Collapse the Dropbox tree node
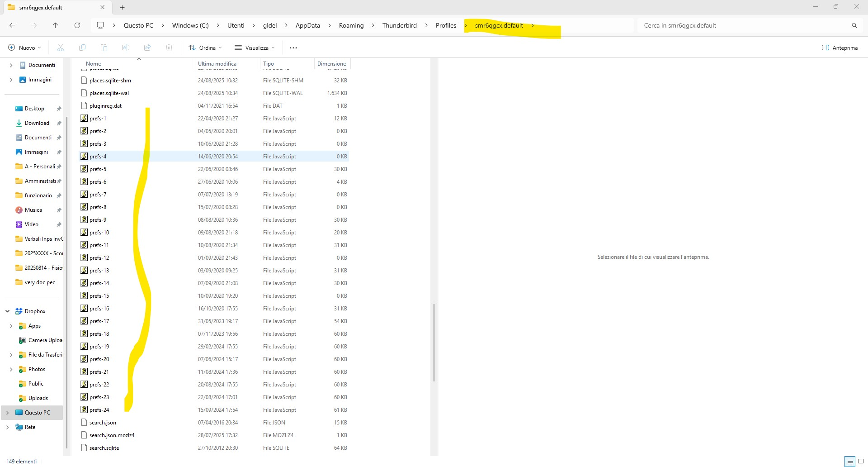 point(8,311)
